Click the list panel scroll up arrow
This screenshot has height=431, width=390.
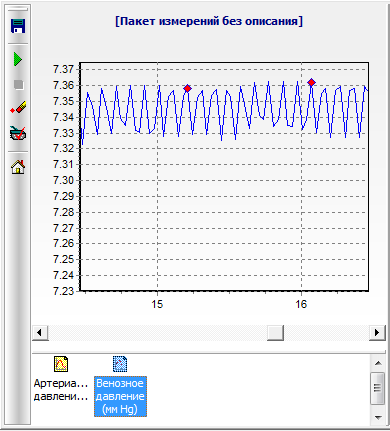point(378,363)
